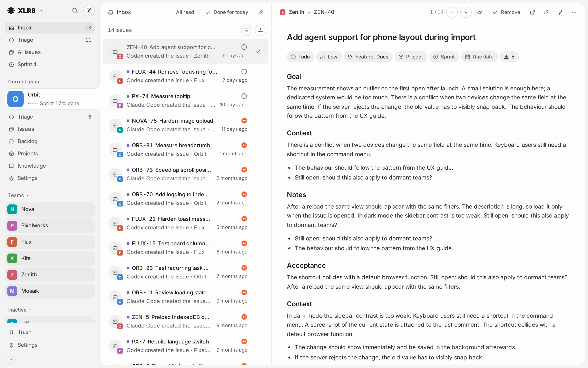Copy ZEN-40 issue link icon
Screen dimensions: 588x368
[x=546, y=12]
